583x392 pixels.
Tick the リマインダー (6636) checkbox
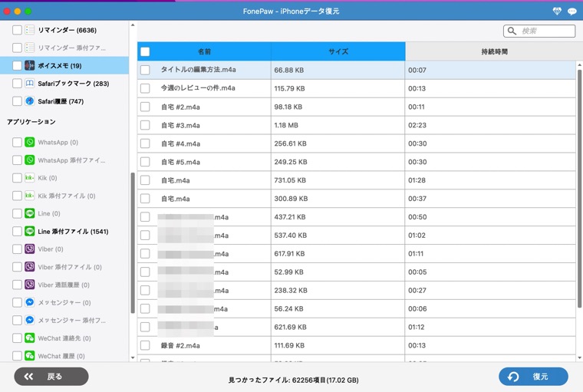pyautogui.click(x=17, y=30)
